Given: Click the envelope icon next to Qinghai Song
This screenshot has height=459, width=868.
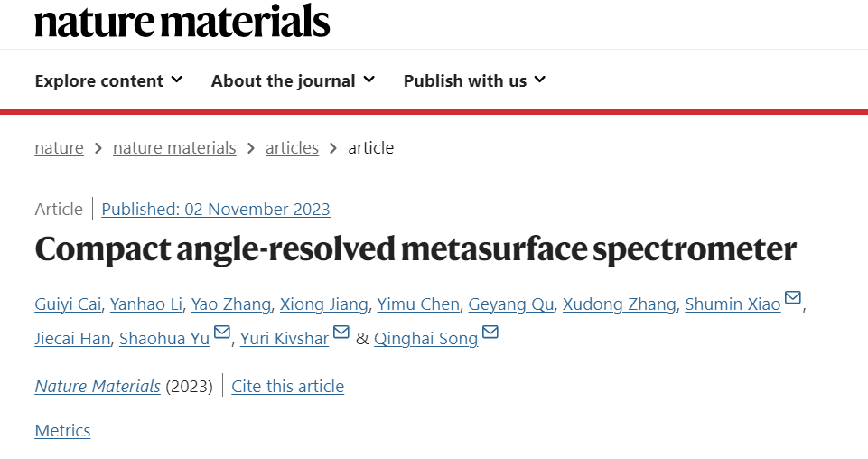Looking at the screenshot, I should (x=490, y=333).
